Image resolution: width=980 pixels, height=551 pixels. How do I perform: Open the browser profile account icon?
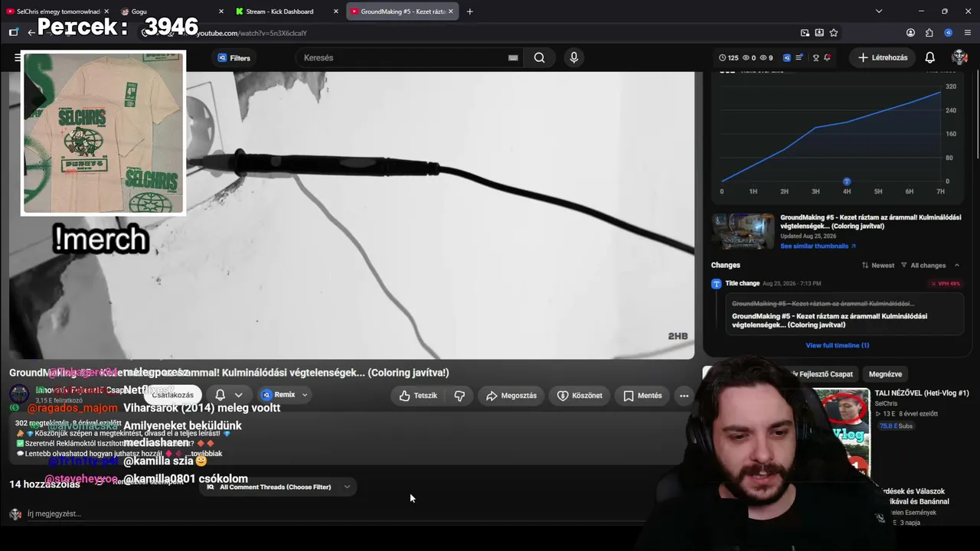point(910,33)
